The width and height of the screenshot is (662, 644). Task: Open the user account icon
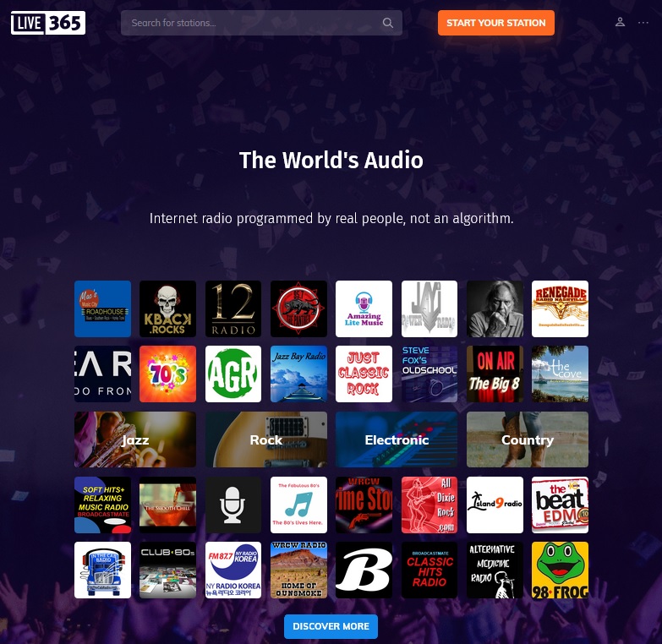point(620,22)
